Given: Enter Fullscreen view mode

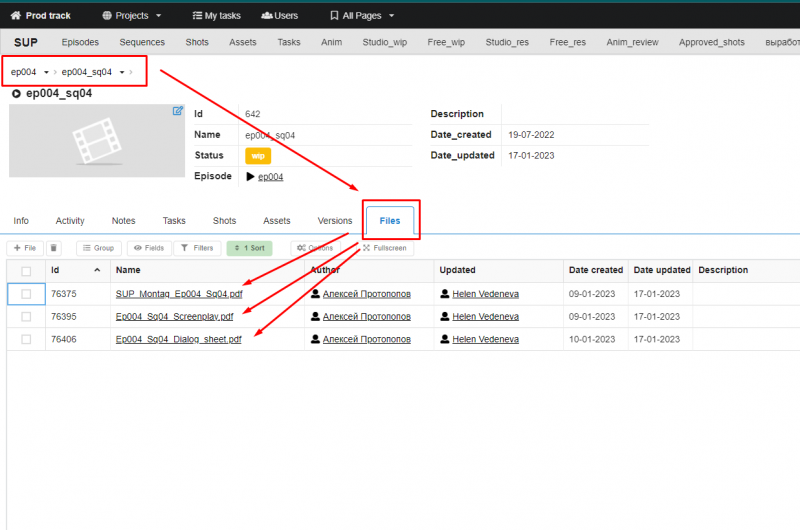Looking at the screenshot, I should click(384, 248).
